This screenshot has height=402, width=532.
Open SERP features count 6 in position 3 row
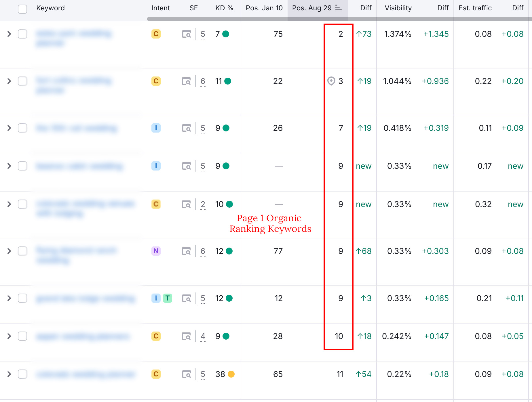pos(203,81)
